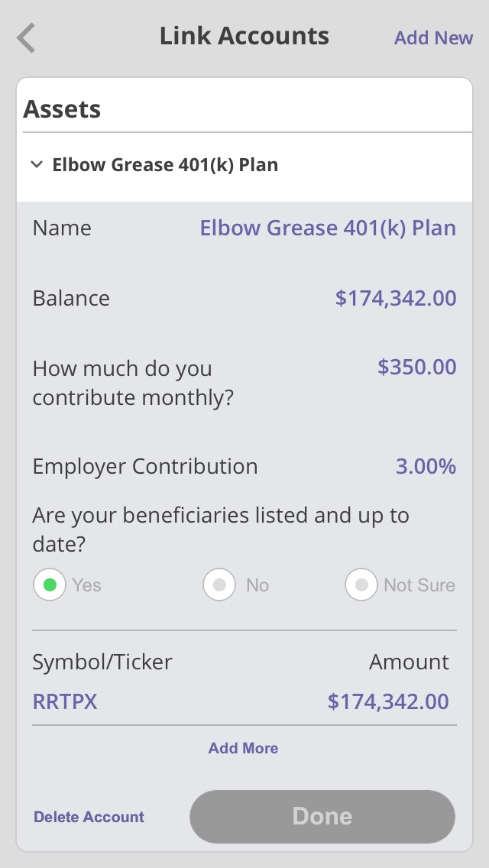Edit the RRTPX holding amount
The height and width of the screenshot is (868, 489).
click(388, 701)
